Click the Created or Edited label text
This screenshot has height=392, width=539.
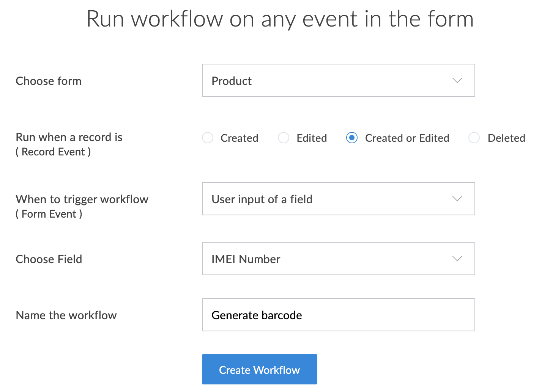[x=407, y=138]
